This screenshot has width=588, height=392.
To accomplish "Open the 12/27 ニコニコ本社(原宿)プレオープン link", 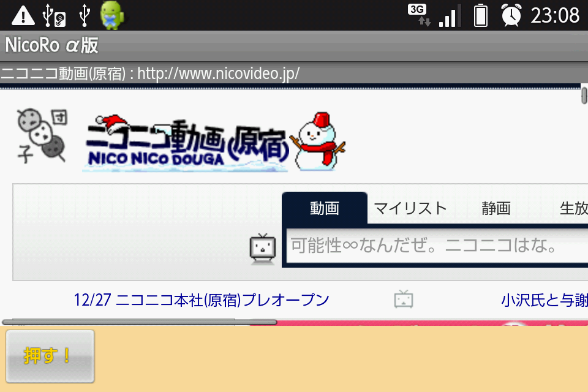I will [x=202, y=300].
